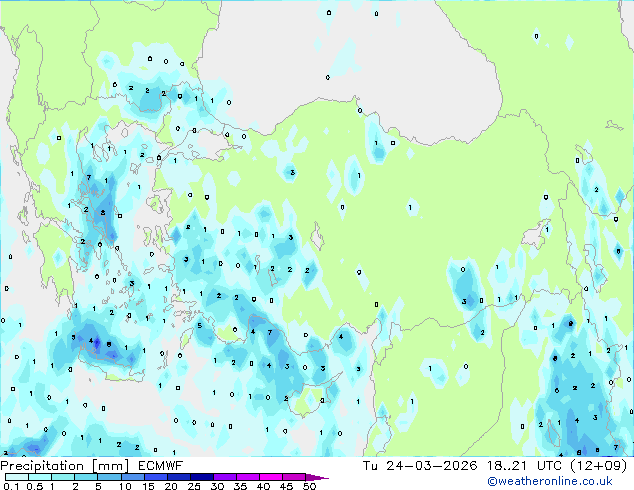The image size is (634, 490).
Task: Click the 0.5–1 mm legend swatch
Action: click(40, 477)
